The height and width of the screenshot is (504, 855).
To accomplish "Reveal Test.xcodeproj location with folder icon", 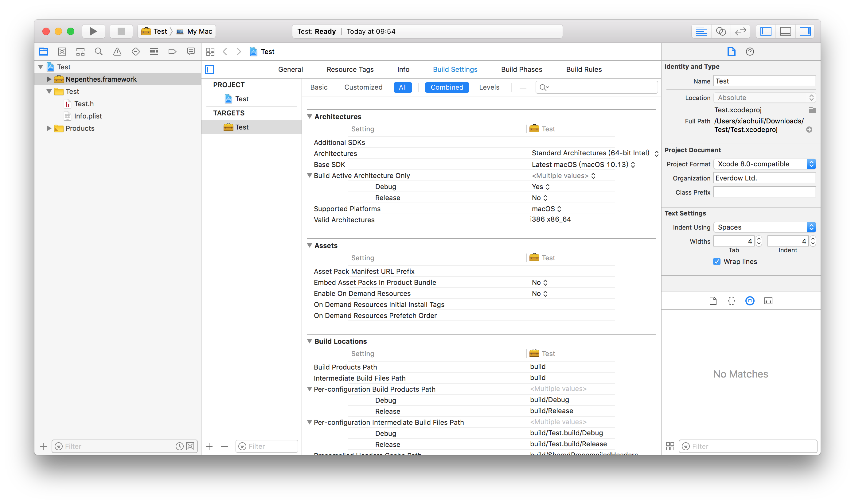I will coord(813,110).
